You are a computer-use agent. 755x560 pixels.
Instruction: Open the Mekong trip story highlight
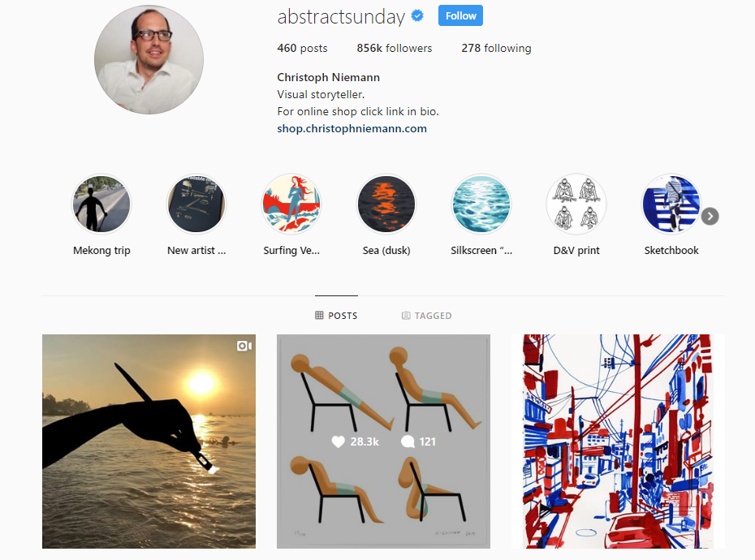(x=101, y=204)
